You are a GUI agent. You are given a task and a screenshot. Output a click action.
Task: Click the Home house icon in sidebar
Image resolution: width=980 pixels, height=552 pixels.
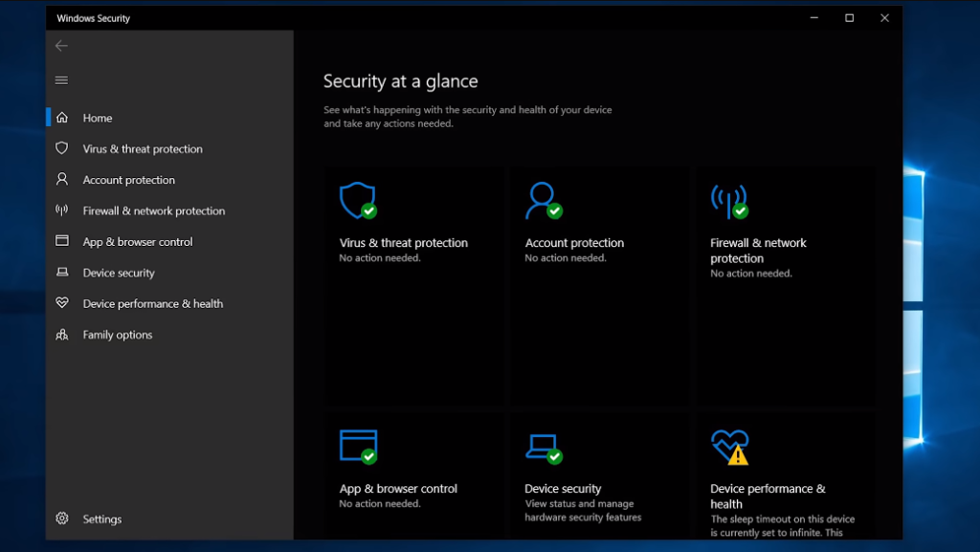(62, 118)
